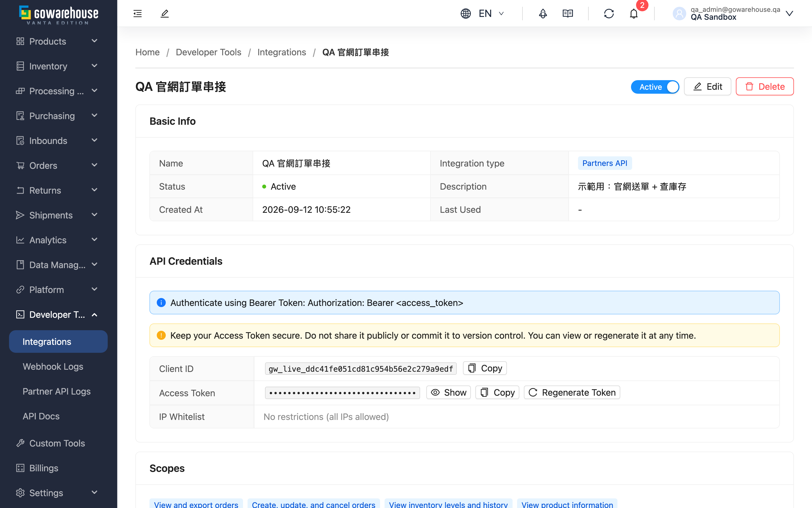Open Webhook Logs
The width and height of the screenshot is (812, 508).
53,367
